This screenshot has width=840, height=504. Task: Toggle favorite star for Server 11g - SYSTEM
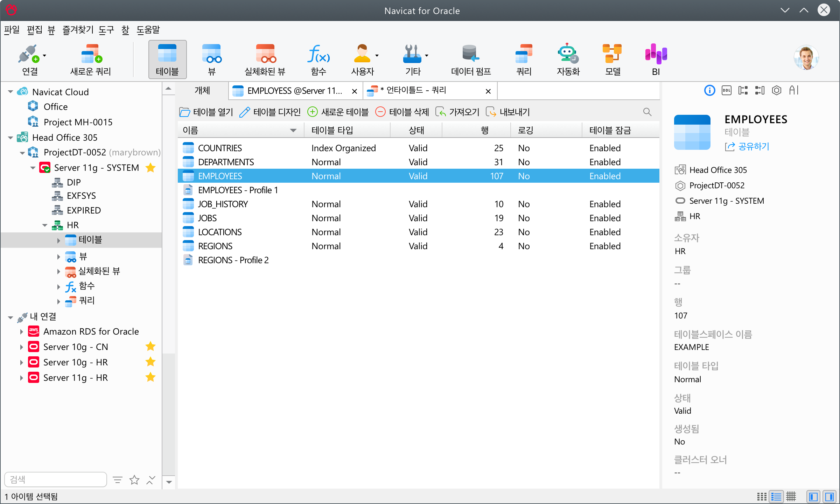[x=150, y=168]
